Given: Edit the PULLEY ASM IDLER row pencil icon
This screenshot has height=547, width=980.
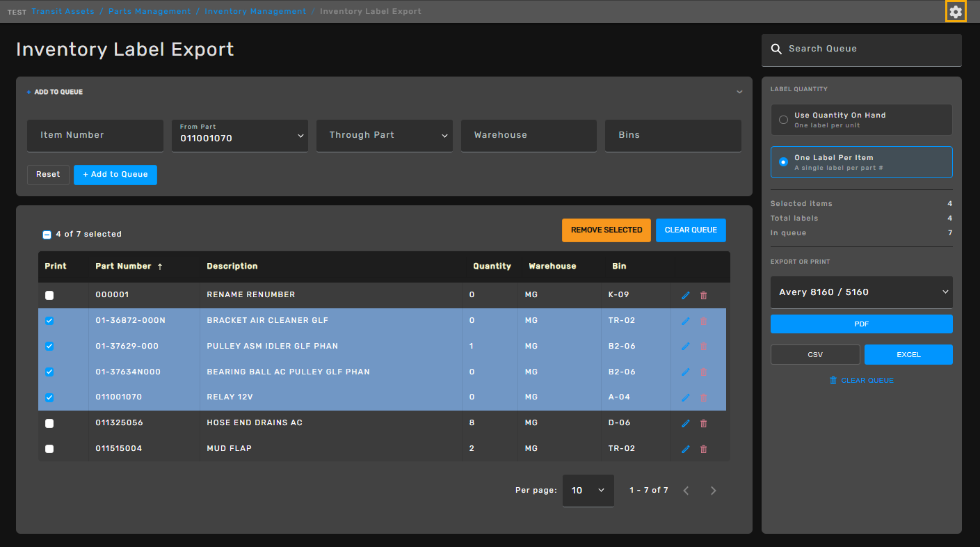Looking at the screenshot, I should [x=686, y=347].
